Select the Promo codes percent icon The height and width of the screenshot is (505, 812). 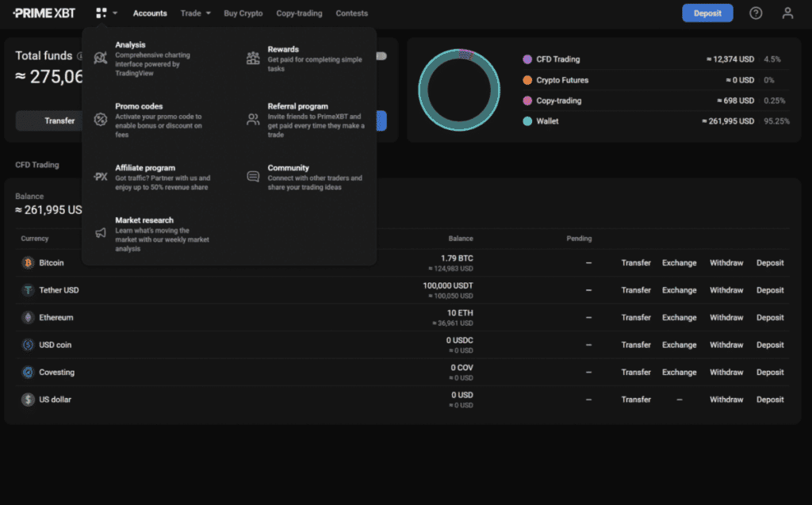101,120
